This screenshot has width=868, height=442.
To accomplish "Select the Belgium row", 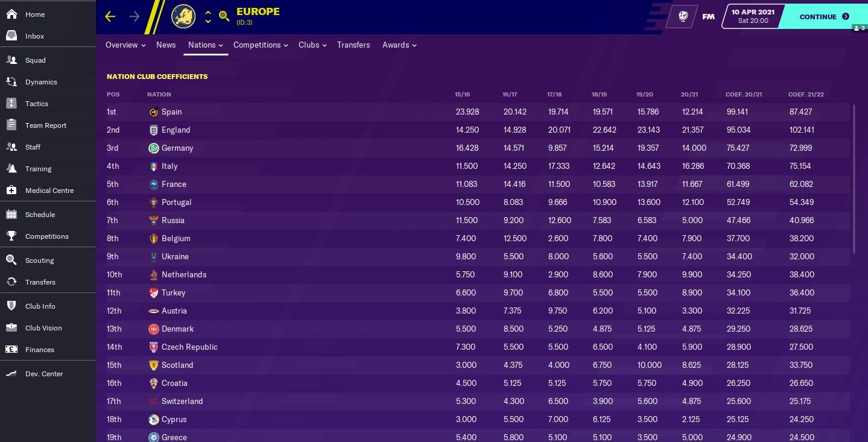I will pyautogui.click(x=478, y=238).
